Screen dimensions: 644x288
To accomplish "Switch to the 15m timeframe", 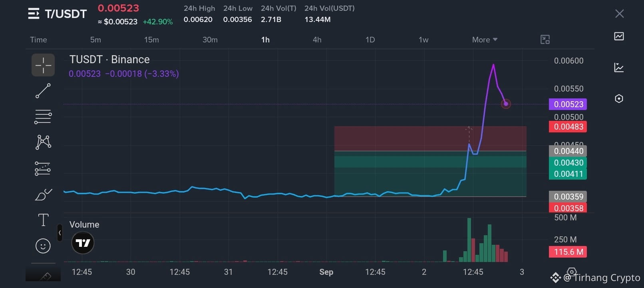I will (x=151, y=40).
